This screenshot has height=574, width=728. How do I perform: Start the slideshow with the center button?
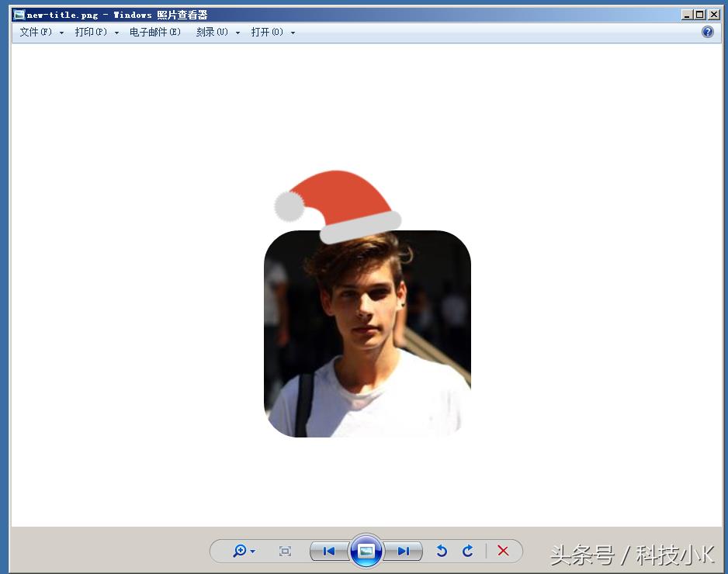[x=366, y=551]
